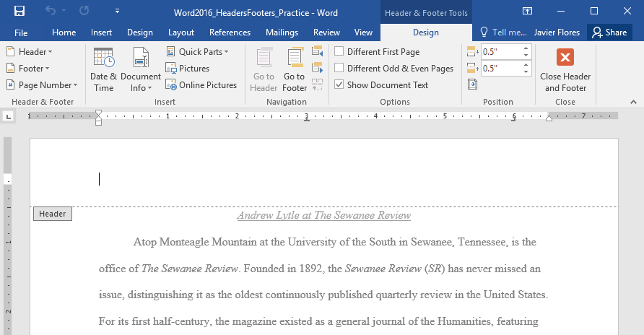Increase header from top position value

coord(526,48)
